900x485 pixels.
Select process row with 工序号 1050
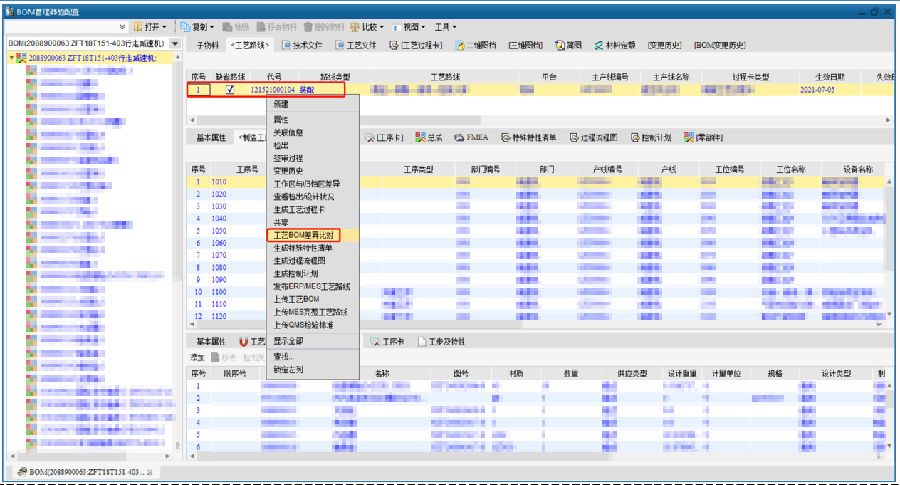(218, 230)
